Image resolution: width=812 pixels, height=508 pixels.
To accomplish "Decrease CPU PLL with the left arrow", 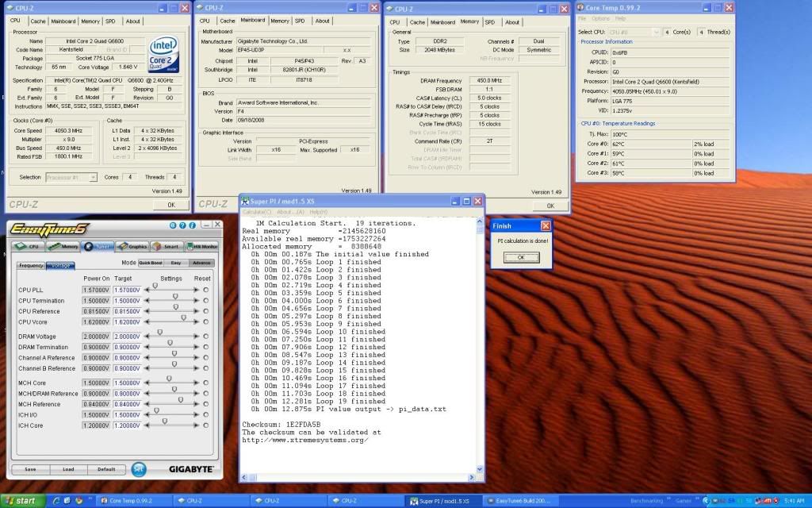I will tap(147, 291).
